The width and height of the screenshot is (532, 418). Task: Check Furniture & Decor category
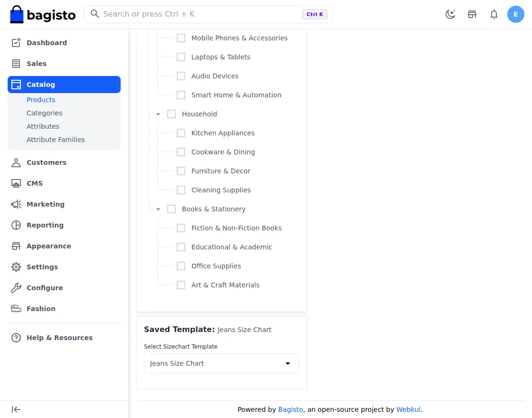(x=181, y=171)
